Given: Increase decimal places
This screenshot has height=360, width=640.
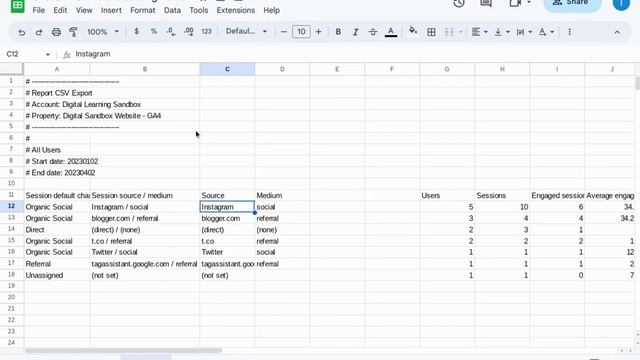Looking at the screenshot, I should tap(189, 31).
